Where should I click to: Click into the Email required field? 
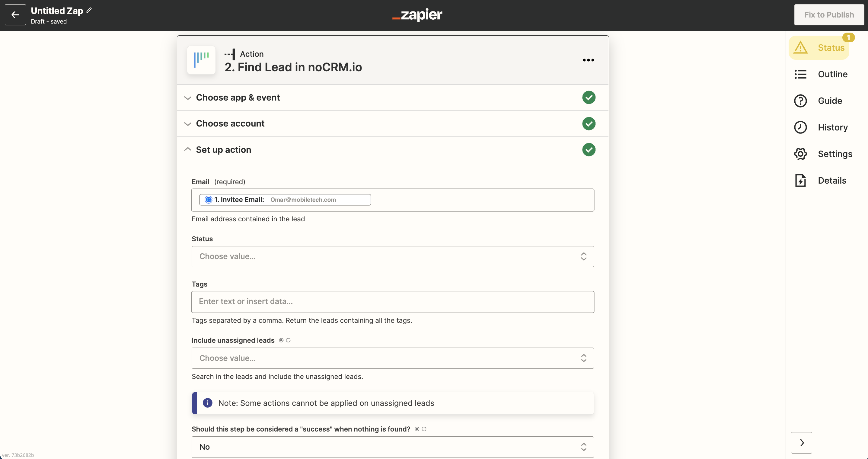point(393,200)
